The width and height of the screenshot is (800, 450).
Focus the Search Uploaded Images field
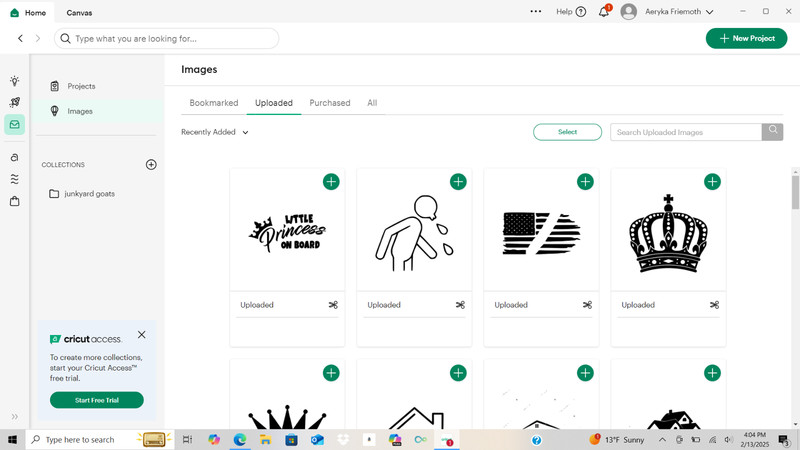click(x=686, y=132)
